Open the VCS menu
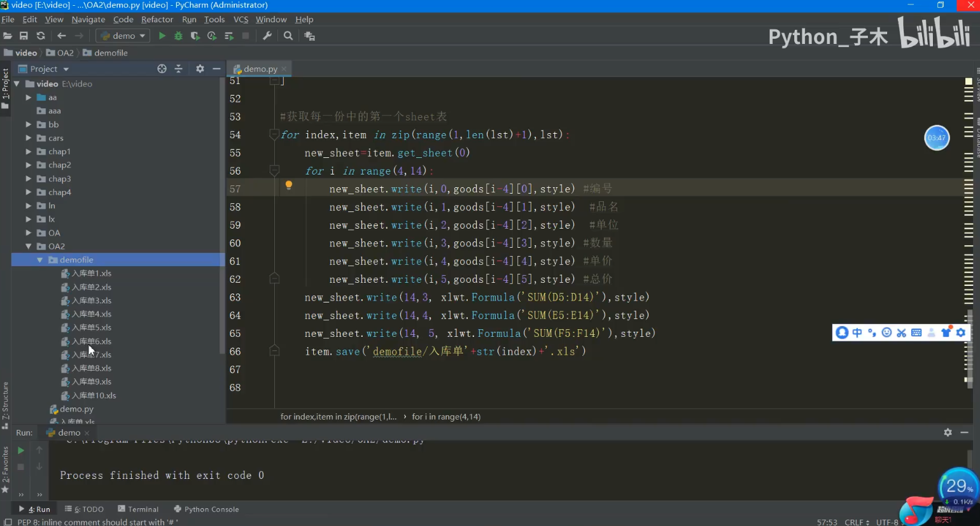Viewport: 980px width, 526px height. pos(241,19)
